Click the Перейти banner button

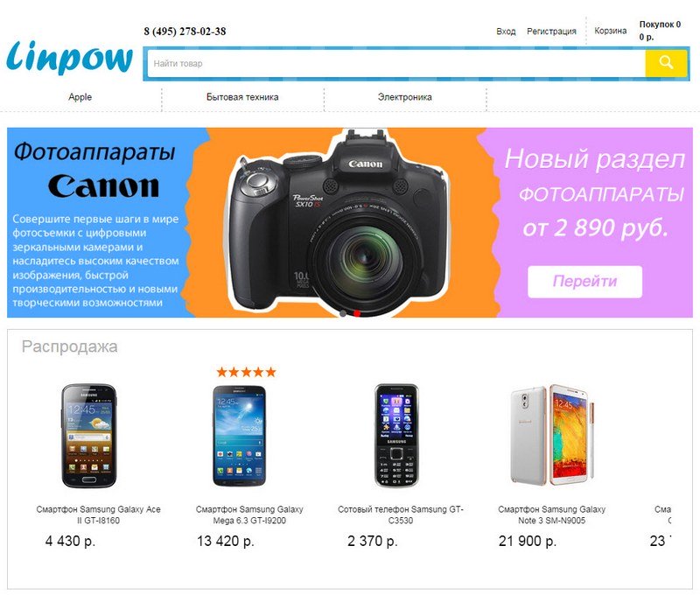[584, 282]
